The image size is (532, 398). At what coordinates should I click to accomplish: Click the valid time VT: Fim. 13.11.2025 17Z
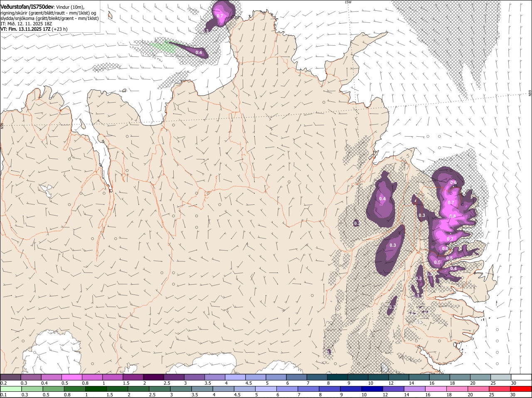pos(25,29)
